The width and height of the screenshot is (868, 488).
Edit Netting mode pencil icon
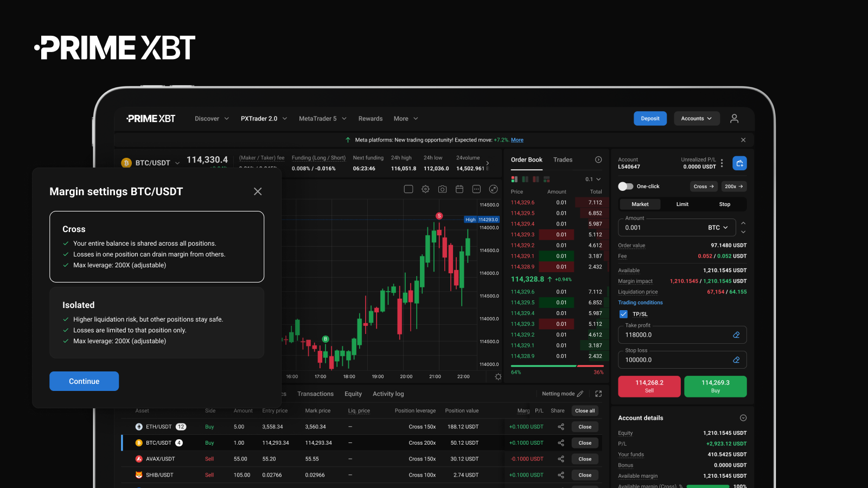coord(580,394)
